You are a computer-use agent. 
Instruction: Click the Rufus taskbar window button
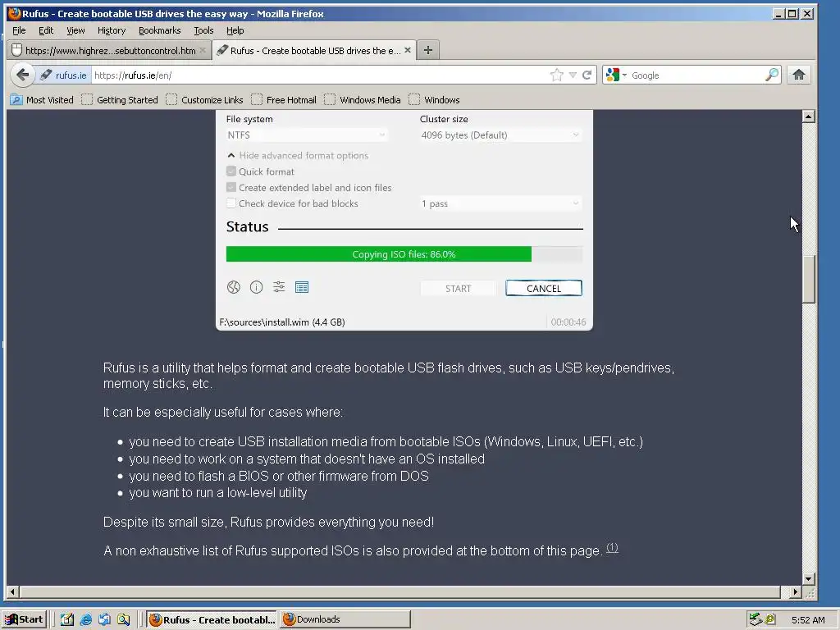212,620
